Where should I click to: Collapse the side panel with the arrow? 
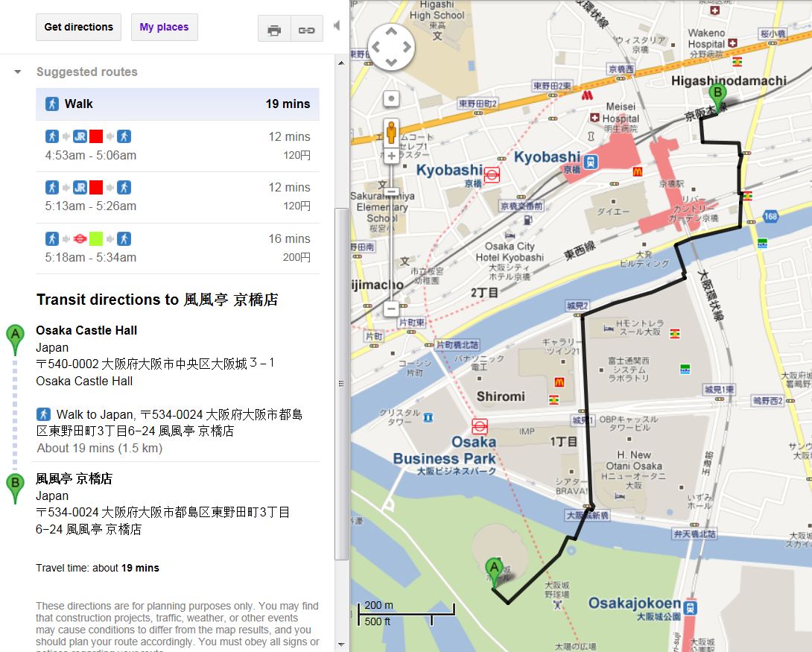coord(337,26)
